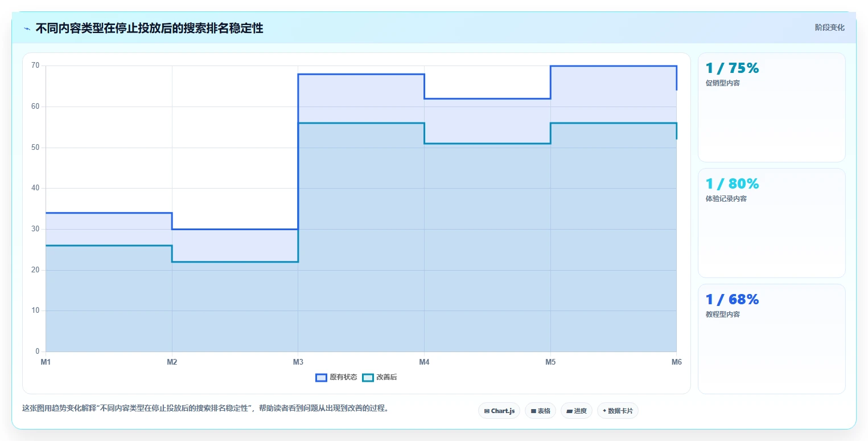Screen dimensions: 868x441
Task: Open the 体验记录内容 1 / 80% card
Action: [772, 223]
